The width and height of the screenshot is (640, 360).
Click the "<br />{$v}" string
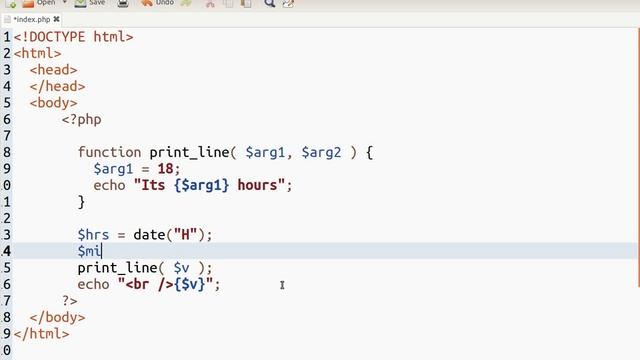(x=165, y=284)
